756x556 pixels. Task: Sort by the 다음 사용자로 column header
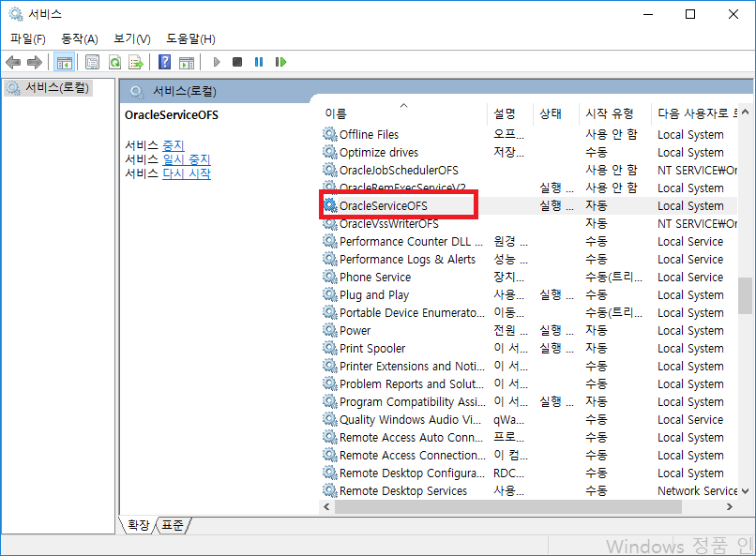pyautogui.click(x=695, y=113)
